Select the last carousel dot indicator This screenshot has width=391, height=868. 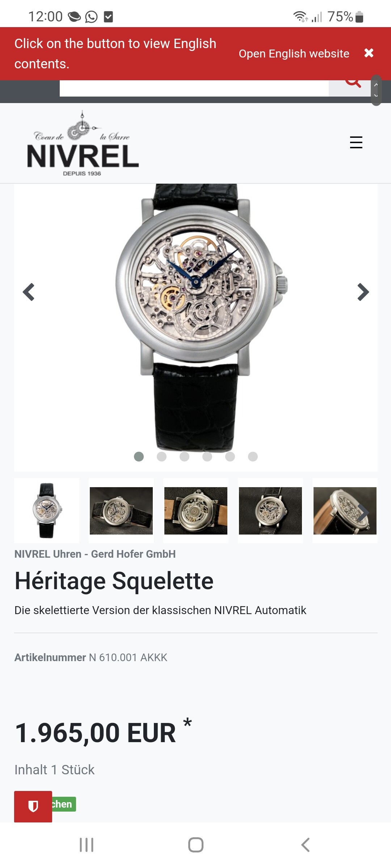coord(253,456)
